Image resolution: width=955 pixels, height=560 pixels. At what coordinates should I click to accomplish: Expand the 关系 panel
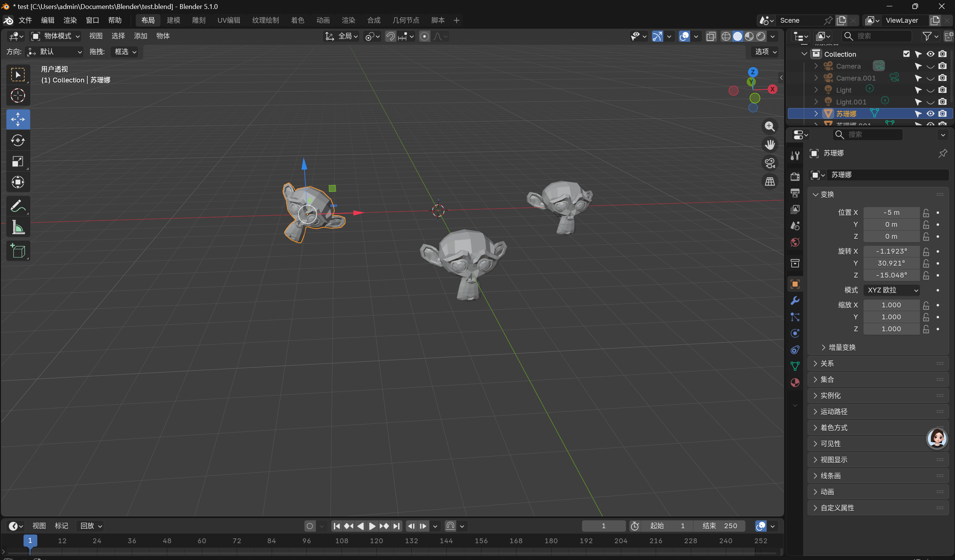[x=827, y=363]
